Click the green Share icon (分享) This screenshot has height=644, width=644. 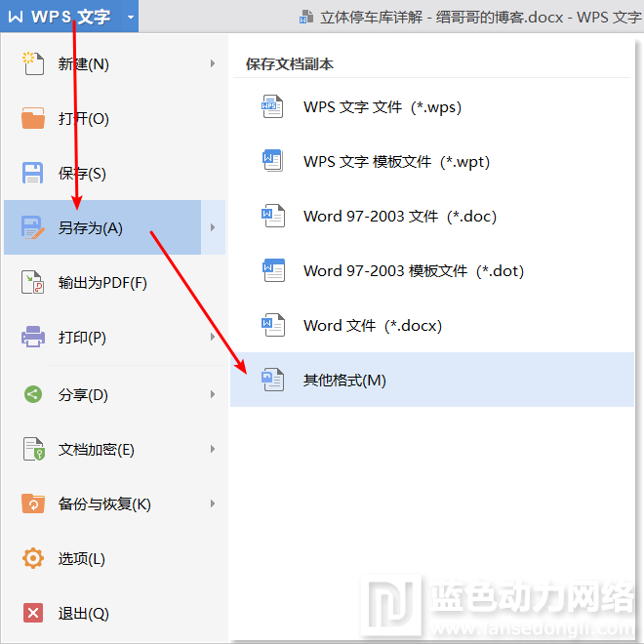[x=33, y=395]
